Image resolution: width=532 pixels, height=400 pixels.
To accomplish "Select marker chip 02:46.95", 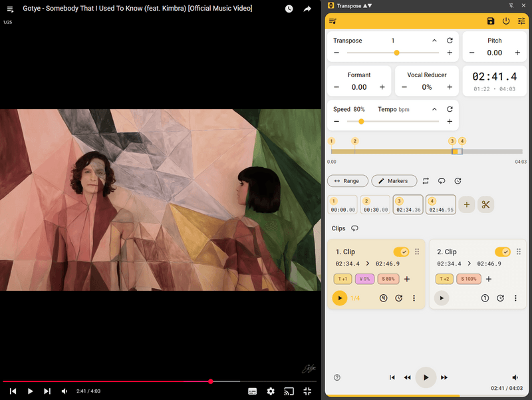I will click(x=441, y=205).
